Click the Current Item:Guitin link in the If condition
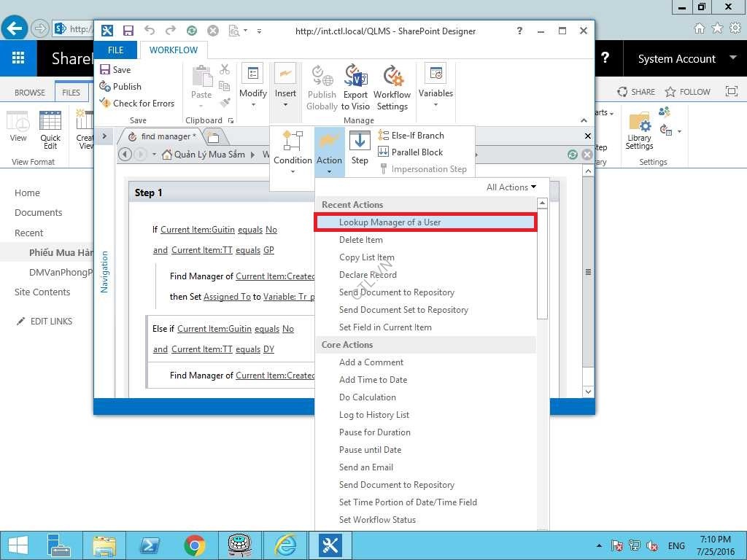This screenshot has height=560, width=747. click(x=198, y=230)
